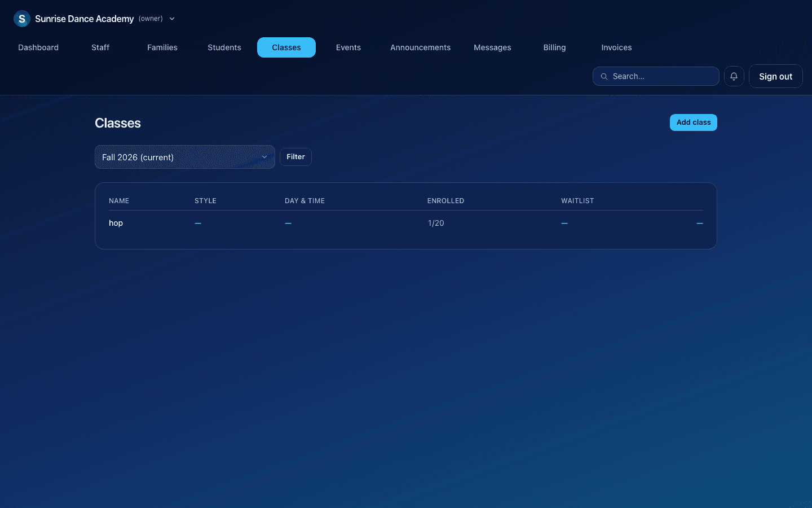Switch to the Messages tab
Screen dimensions: 812x508
(492, 47)
